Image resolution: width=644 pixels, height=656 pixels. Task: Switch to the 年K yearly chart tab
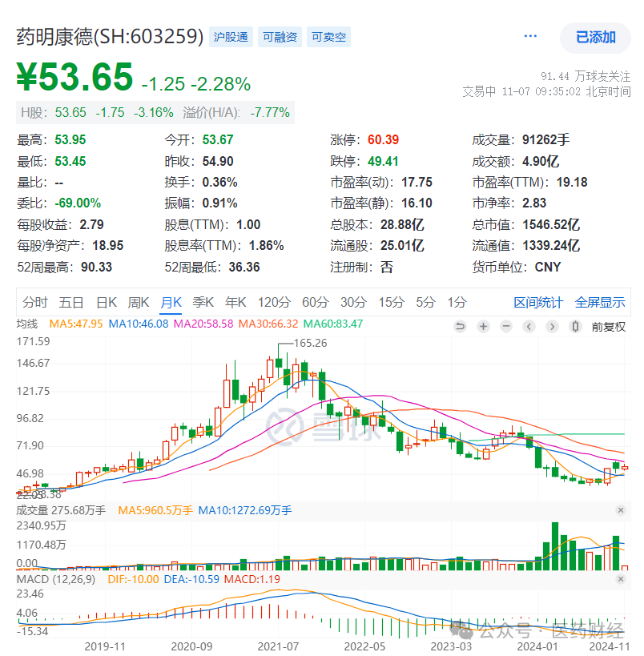coord(235,303)
